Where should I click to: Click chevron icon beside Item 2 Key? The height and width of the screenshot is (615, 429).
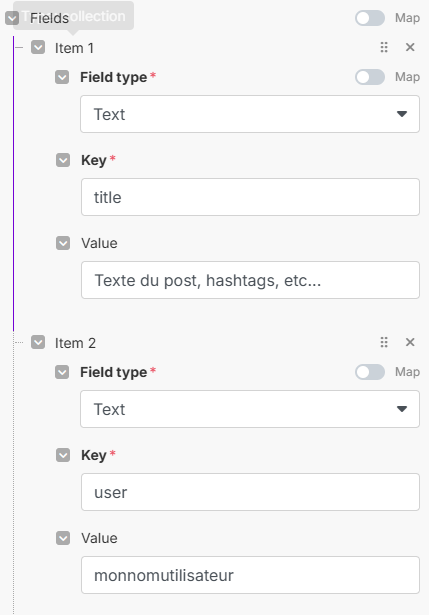(x=63, y=455)
